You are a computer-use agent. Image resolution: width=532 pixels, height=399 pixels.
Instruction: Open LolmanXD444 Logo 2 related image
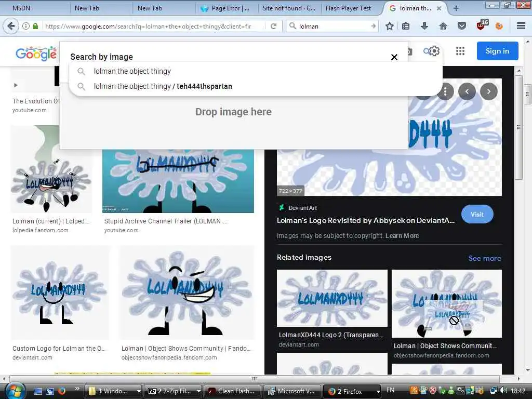(332, 298)
